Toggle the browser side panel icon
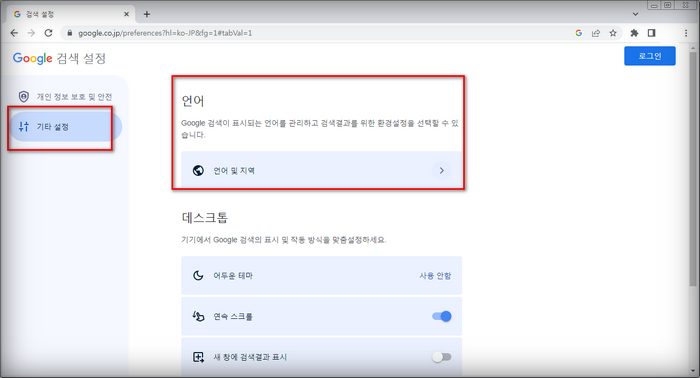 (x=652, y=33)
